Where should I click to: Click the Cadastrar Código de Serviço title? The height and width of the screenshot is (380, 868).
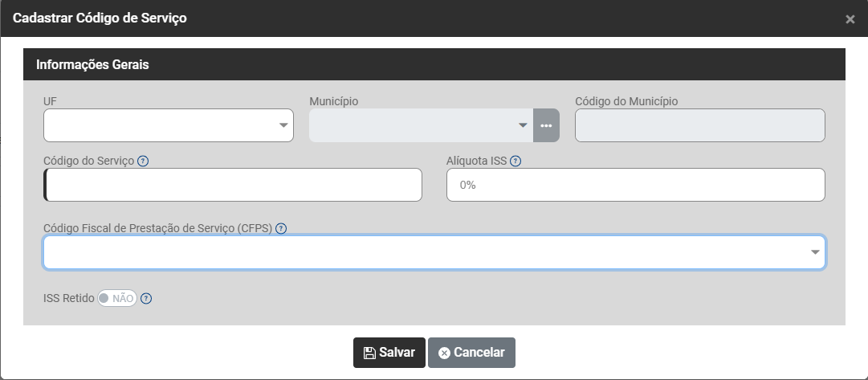pos(100,18)
